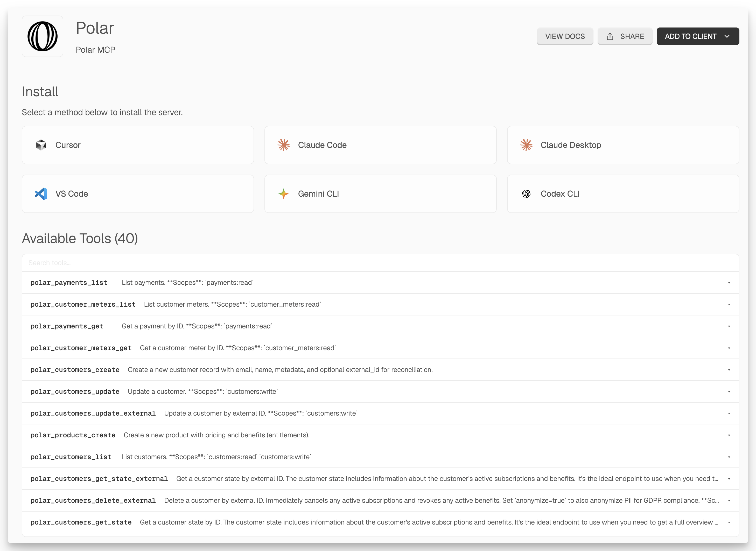The width and height of the screenshot is (756, 551).
Task: Click polar_customers_get_state tool name
Action: point(81,522)
